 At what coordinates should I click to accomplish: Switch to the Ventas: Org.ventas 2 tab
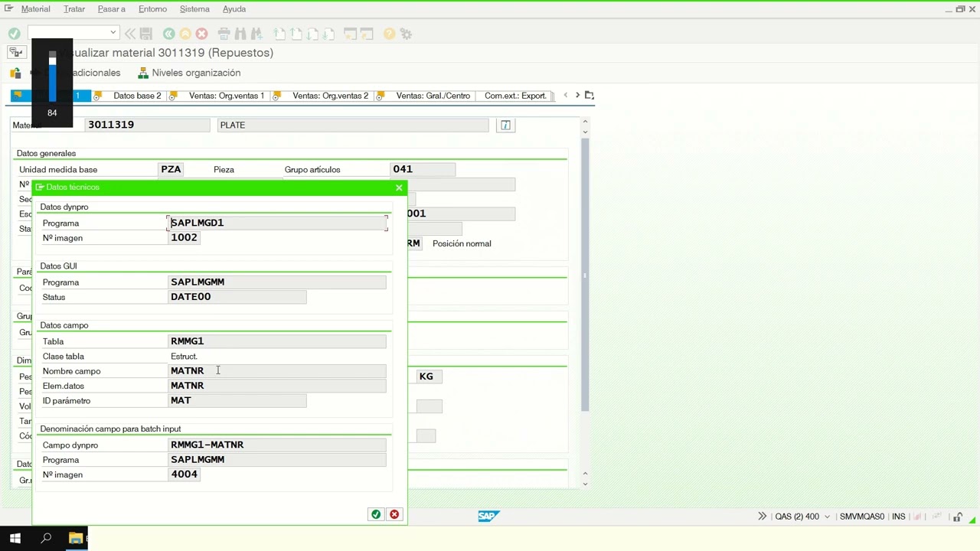point(331,96)
